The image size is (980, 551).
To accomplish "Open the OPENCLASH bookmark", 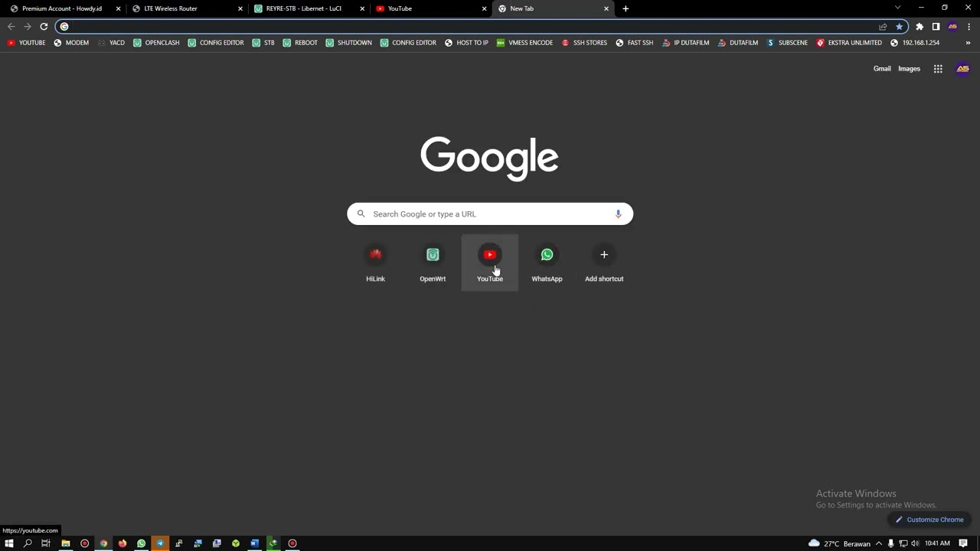I will tap(156, 43).
